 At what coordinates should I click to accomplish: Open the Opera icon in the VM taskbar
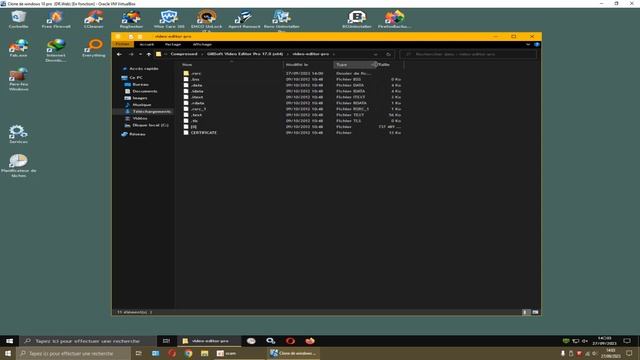290,341
